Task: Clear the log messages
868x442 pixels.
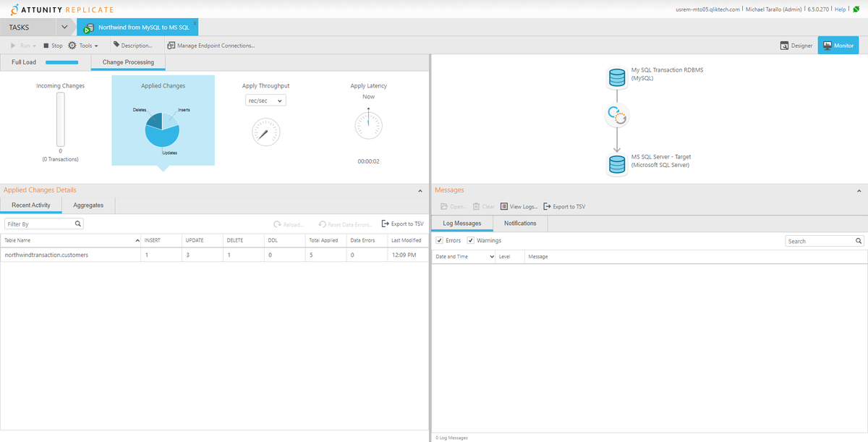Action: (x=483, y=207)
